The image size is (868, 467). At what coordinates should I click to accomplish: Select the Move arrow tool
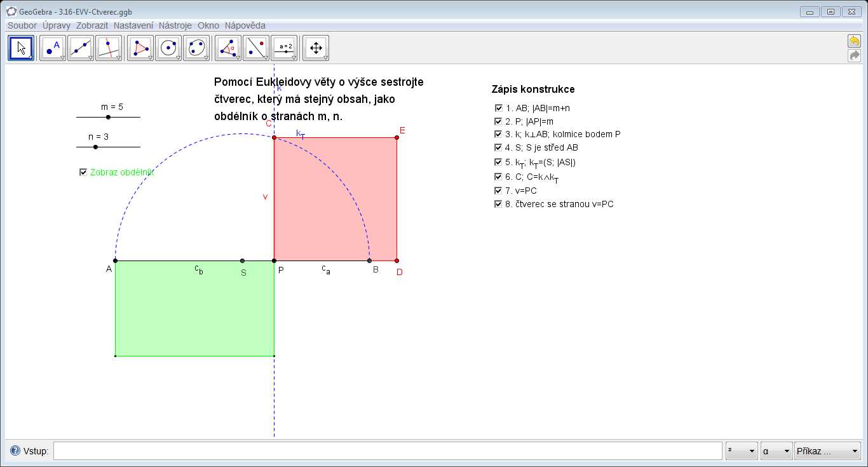[21, 48]
